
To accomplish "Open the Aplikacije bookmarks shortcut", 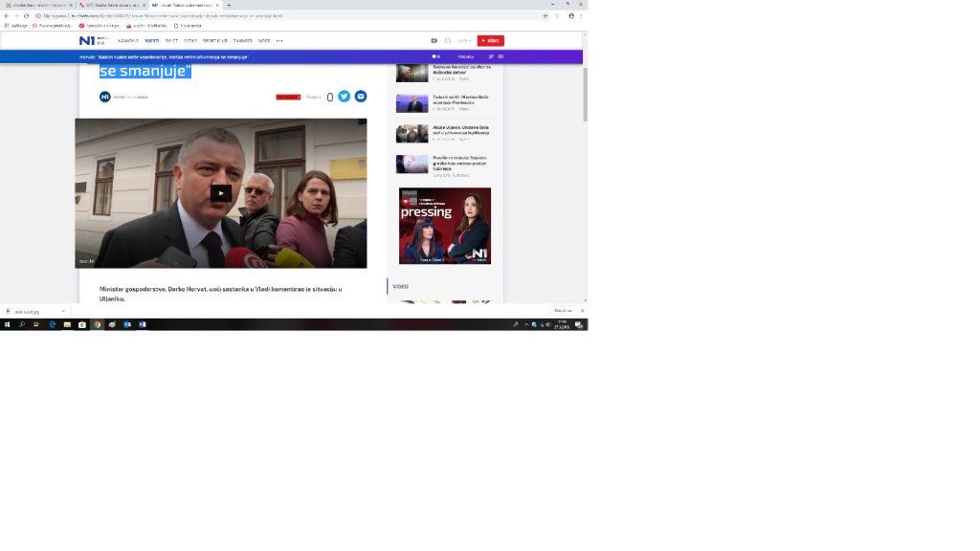I will 15,26.
